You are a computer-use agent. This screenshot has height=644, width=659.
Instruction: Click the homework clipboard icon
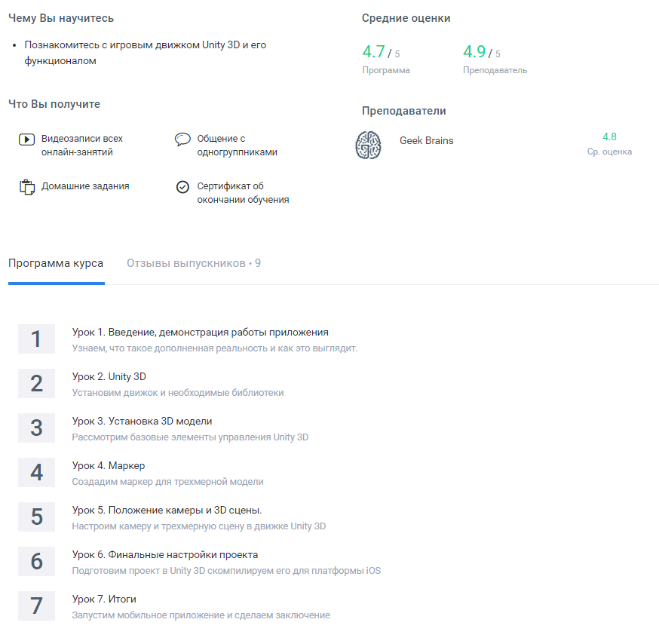click(x=27, y=187)
